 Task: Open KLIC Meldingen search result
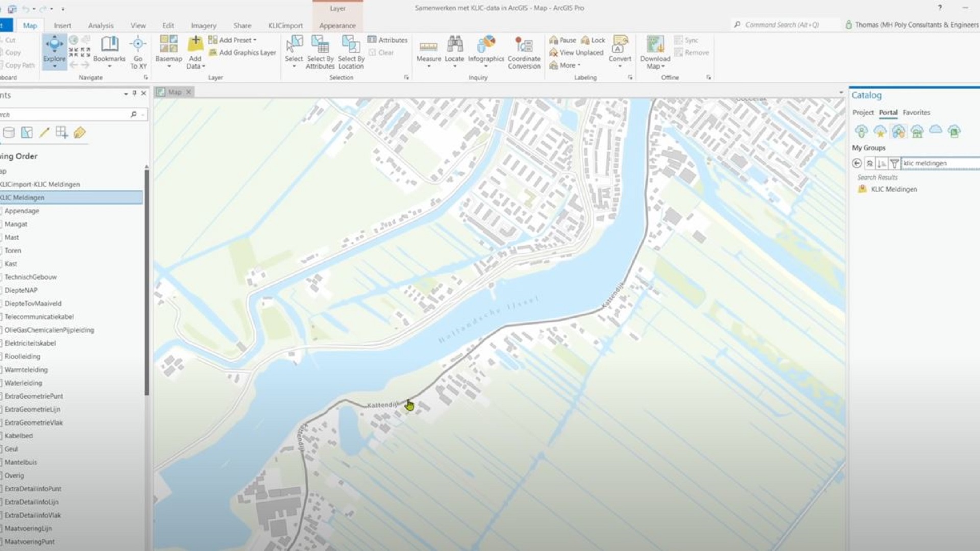[894, 189]
